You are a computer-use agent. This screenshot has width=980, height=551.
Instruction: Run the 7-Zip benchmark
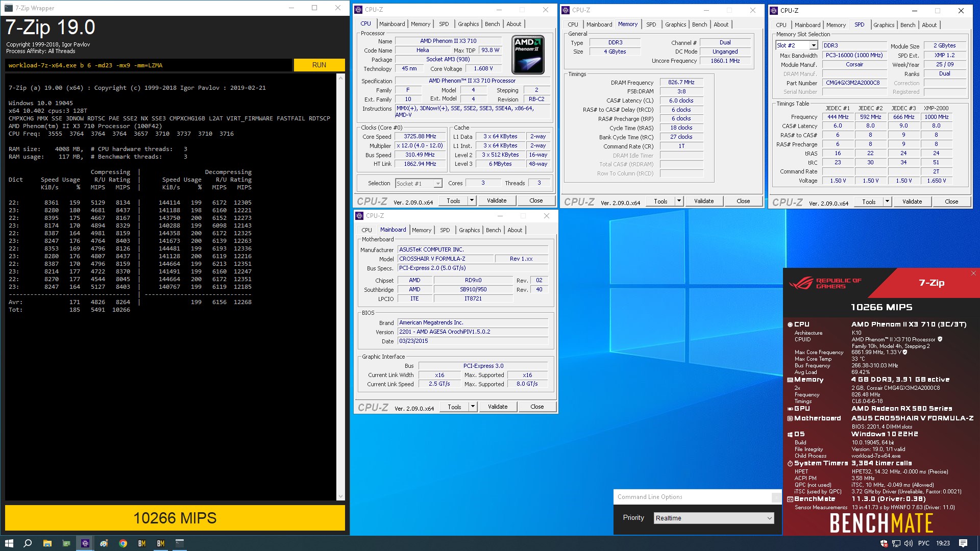point(319,65)
